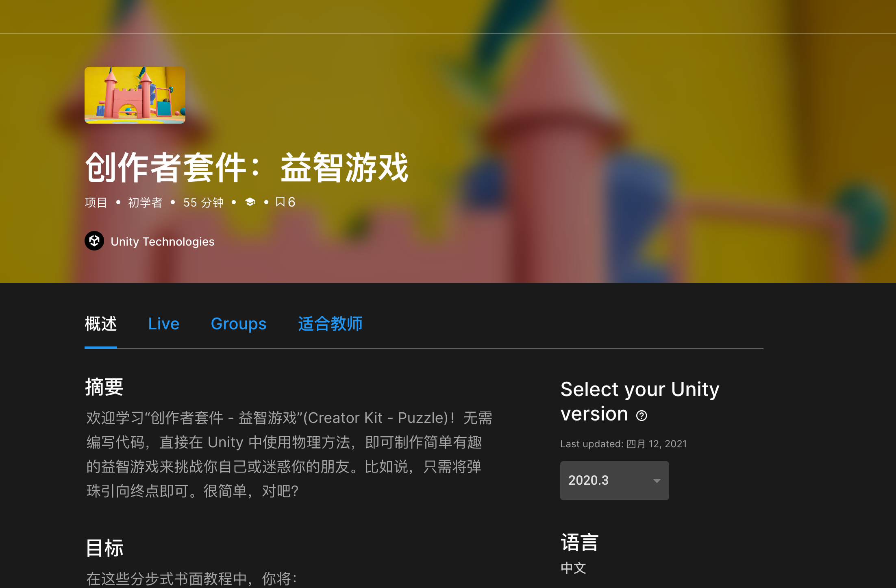Click the title 创作者套件：益智游戏
Viewport: 896px width, 588px height.
point(247,167)
